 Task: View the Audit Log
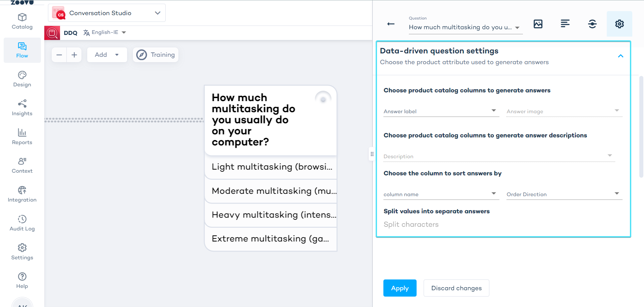22,223
